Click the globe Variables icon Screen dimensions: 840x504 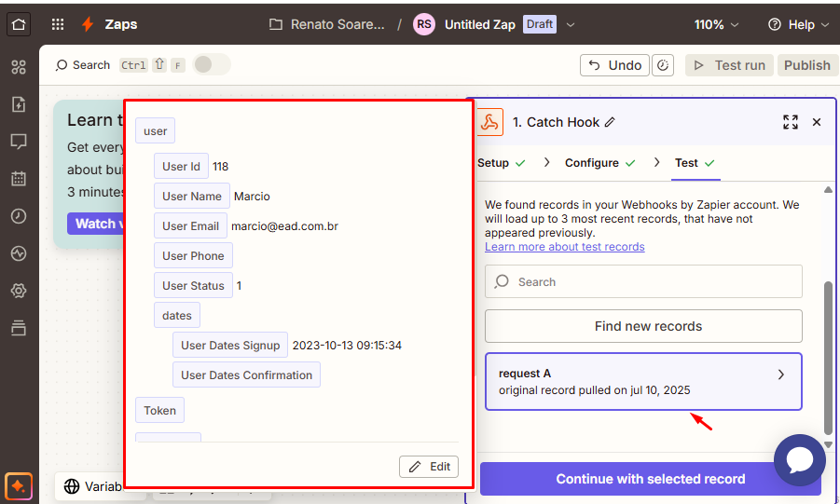coord(72,486)
